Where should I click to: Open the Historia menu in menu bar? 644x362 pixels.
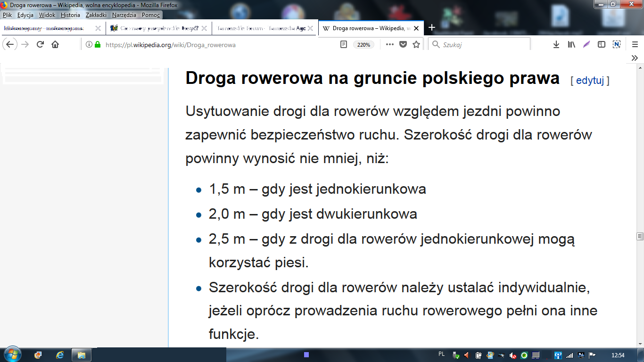tap(70, 15)
